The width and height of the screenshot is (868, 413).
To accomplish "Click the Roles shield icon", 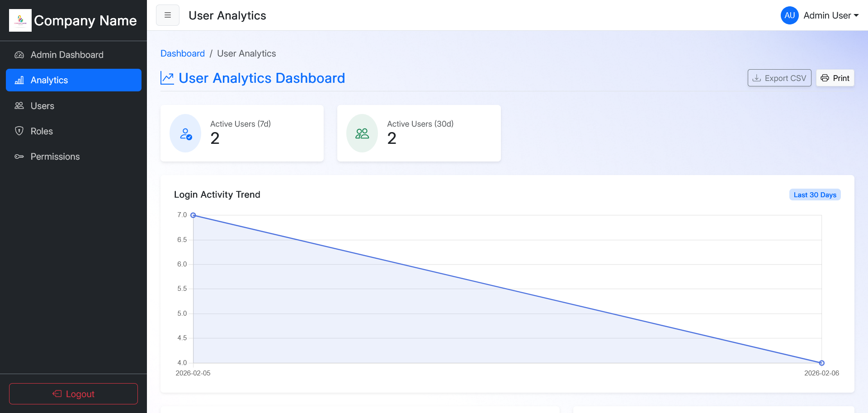I will [19, 131].
